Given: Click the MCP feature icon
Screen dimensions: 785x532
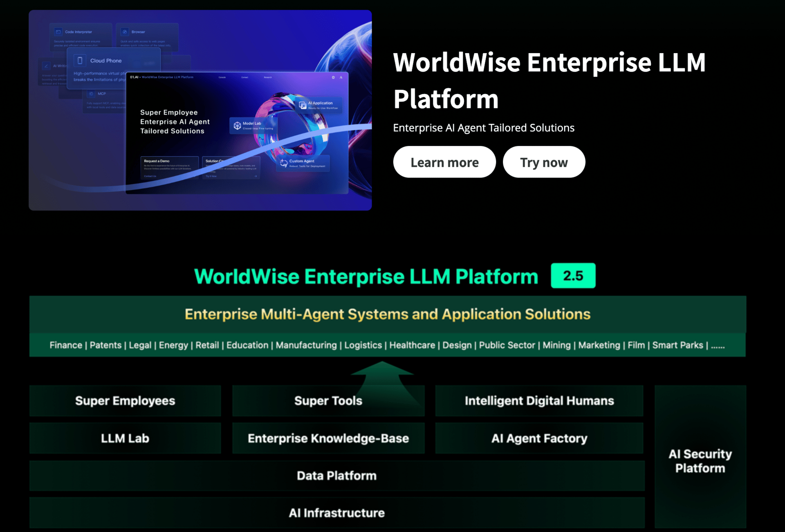Looking at the screenshot, I should (91, 94).
